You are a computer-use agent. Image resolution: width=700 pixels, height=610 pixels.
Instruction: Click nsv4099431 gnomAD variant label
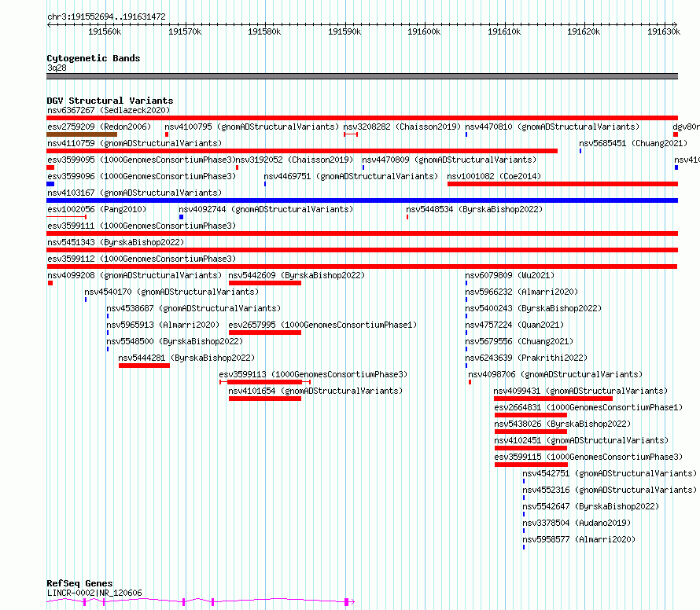580,391
